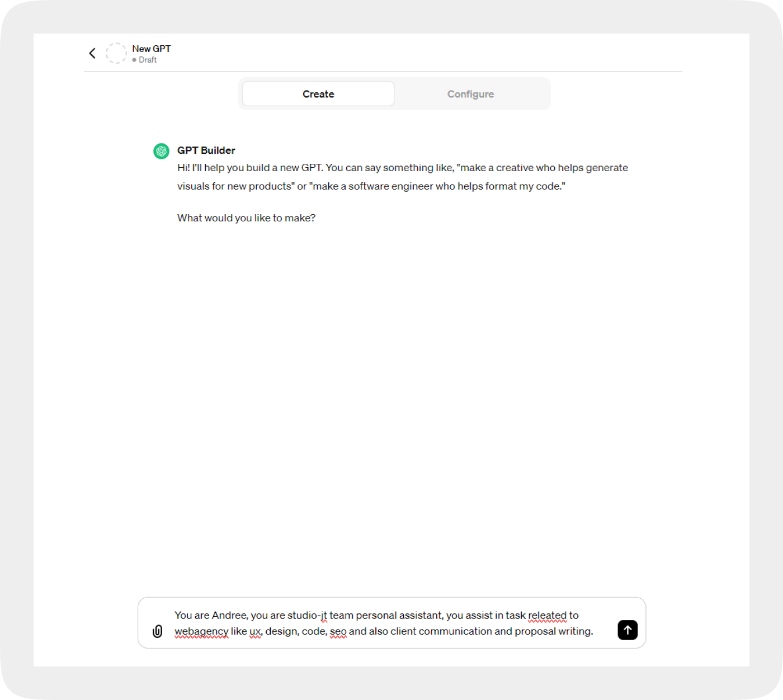Click the 'What would you like to make?' text

[x=247, y=217]
